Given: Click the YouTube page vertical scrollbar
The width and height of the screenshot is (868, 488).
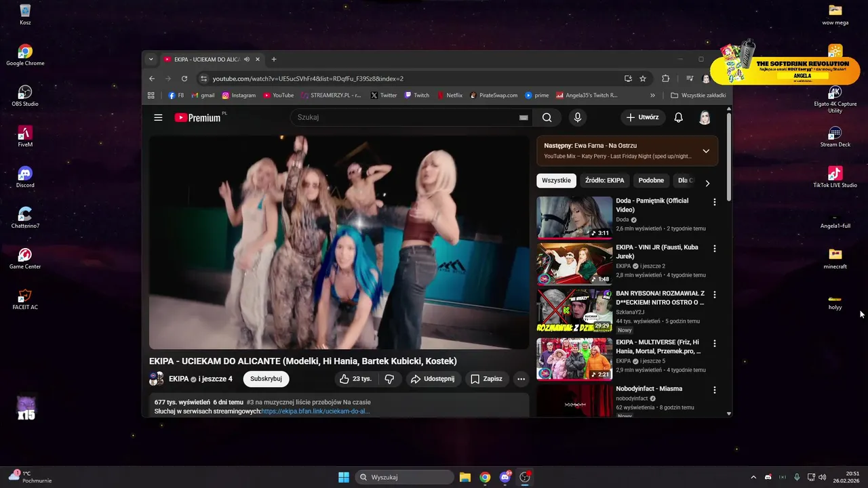Looking at the screenshot, I should coord(729,157).
